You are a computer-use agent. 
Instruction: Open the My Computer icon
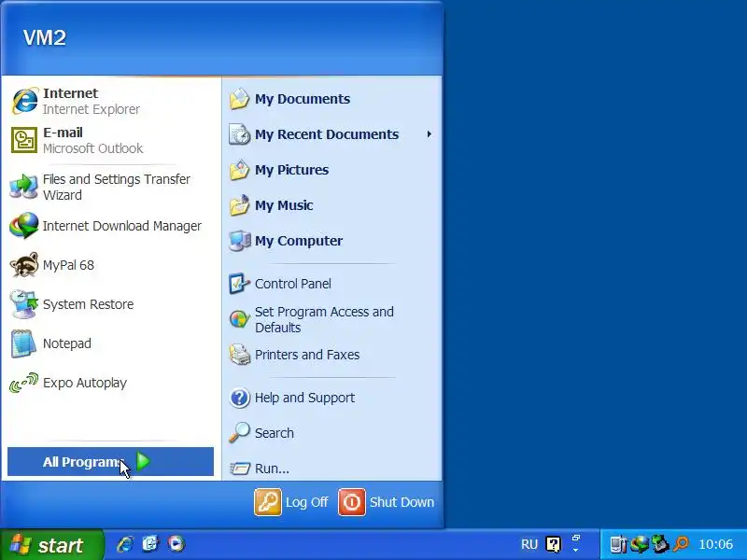coord(239,241)
